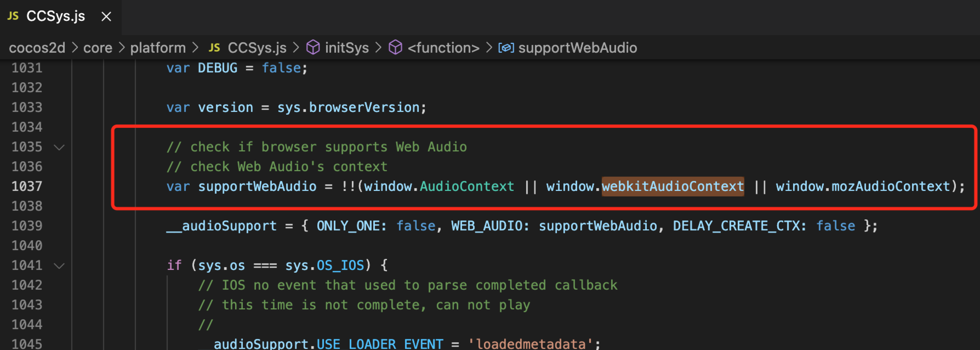Click the mozAudioContext identifier
The width and height of the screenshot is (980, 350).
pos(891,187)
